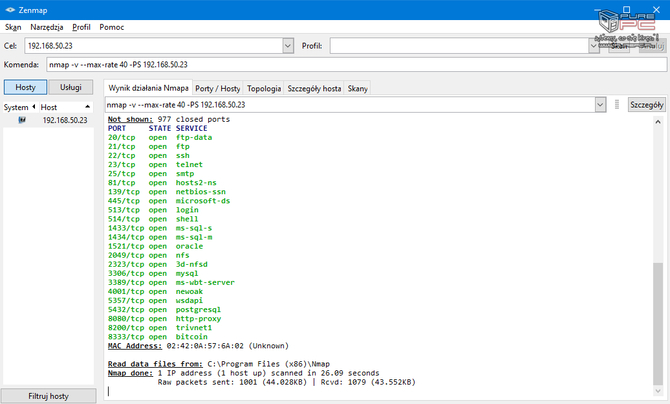Click the 5432/tcp postgresql line
The width and height of the screenshot is (670, 404).
click(165, 310)
